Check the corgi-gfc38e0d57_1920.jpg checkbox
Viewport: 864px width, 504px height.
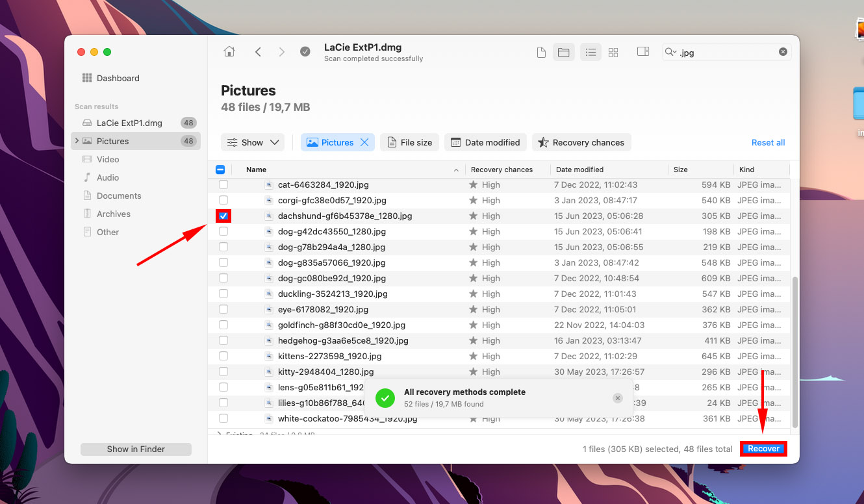point(223,200)
